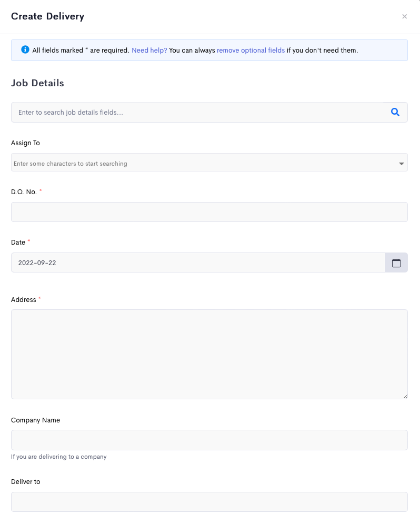Grab the Address textarea resize handle
The height and width of the screenshot is (525, 420).
pyautogui.click(x=405, y=396)
